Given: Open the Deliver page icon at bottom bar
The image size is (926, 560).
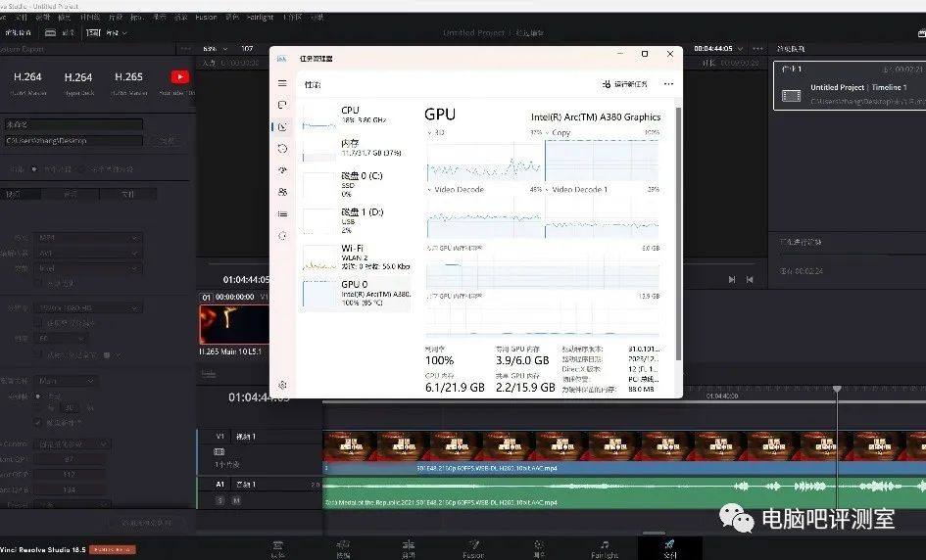Looking at the screenshot, I should 669,549.
